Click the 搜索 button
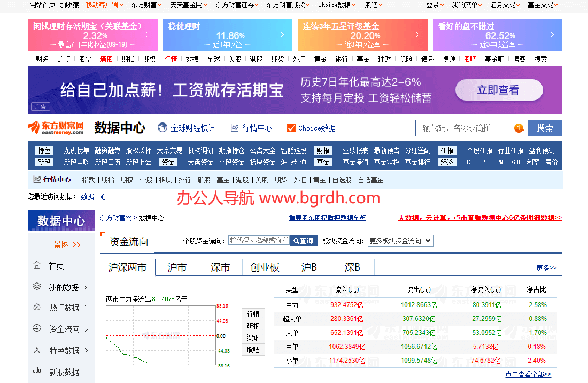This screenshot has height=383, width=588. (545, 128)
